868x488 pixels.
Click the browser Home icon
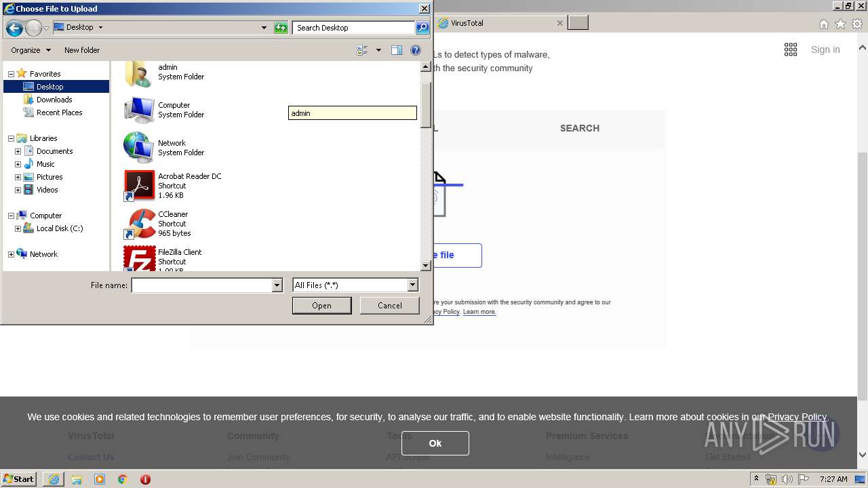tap(823, 24)
